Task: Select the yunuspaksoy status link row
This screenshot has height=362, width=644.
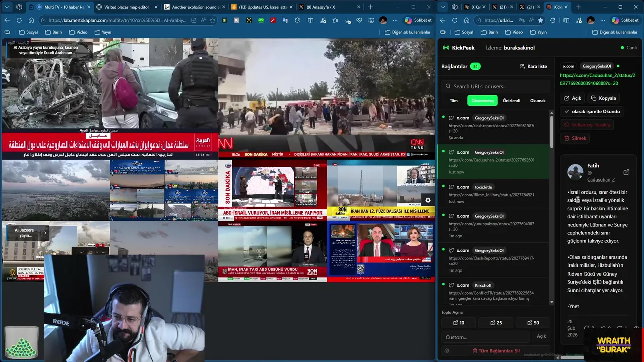Action: (494, 225)
